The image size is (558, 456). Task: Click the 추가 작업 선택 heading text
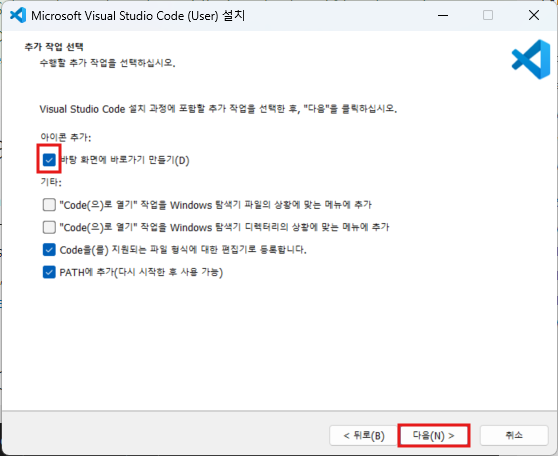[x=54, y=47]
